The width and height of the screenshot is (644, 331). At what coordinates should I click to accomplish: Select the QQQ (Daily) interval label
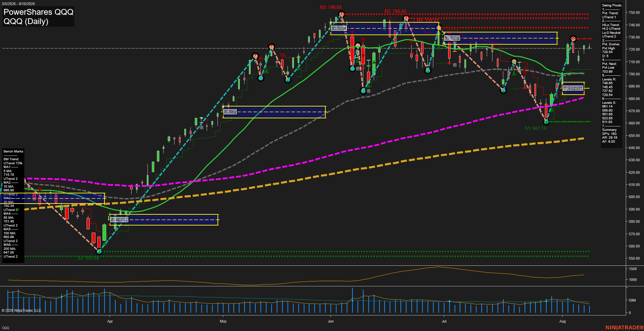click(26, 21)
